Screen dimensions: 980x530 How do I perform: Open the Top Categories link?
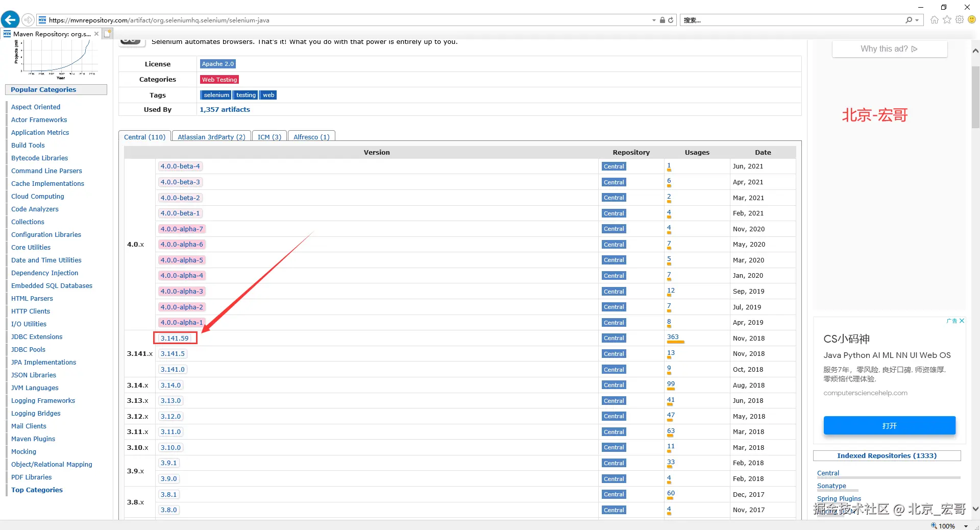37,490
